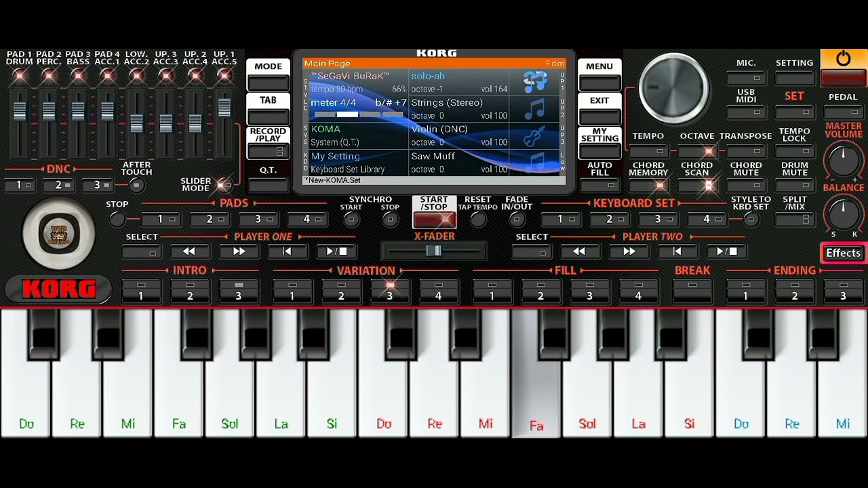
Task: Adjust the Pad 1 Drum slider
Action: [x=19, y=110]
